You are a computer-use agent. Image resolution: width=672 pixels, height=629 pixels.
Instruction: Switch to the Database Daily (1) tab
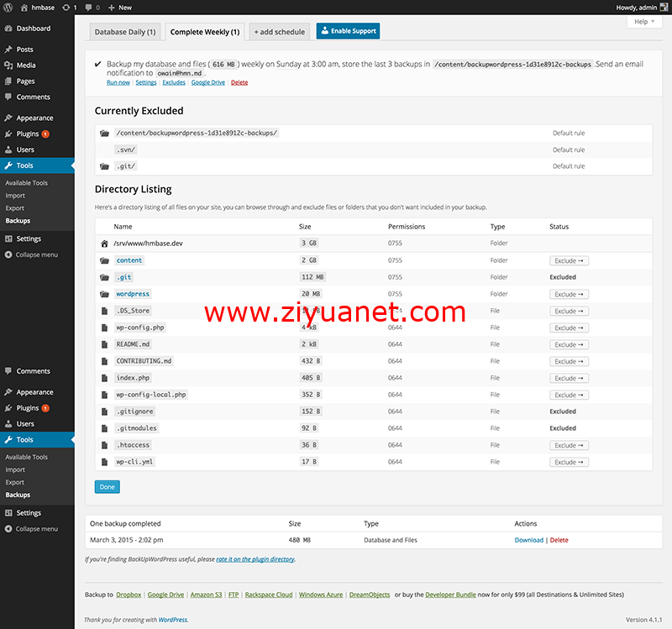click(x=124, y=32)
